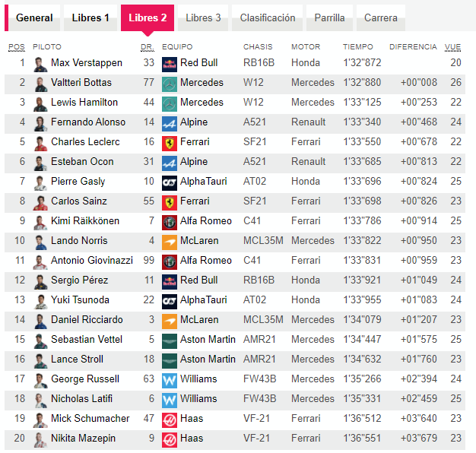The height and width of the screenshot is (453, 476).
Task: Click the PILOTO column header
Action: click(x=47, y=47)
